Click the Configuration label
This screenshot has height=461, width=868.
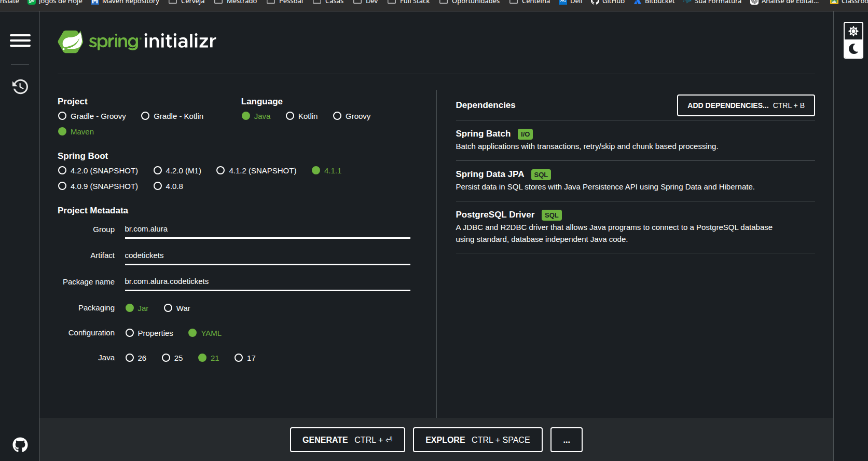tap(91, 333)
